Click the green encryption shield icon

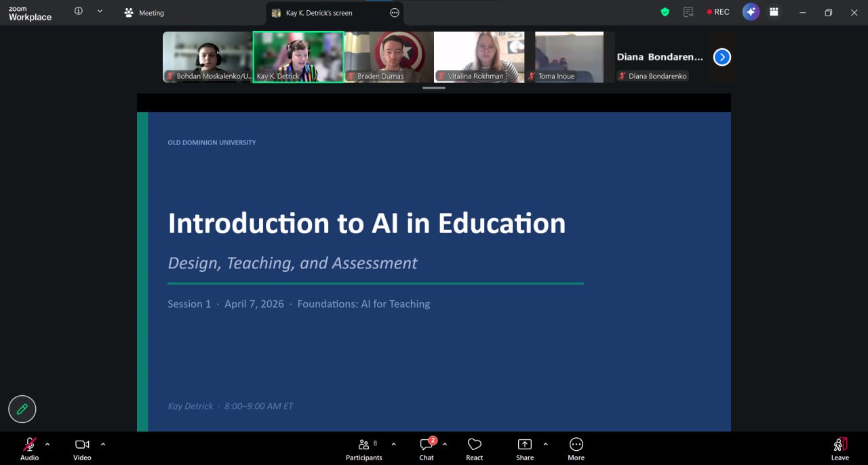(665, 12)
